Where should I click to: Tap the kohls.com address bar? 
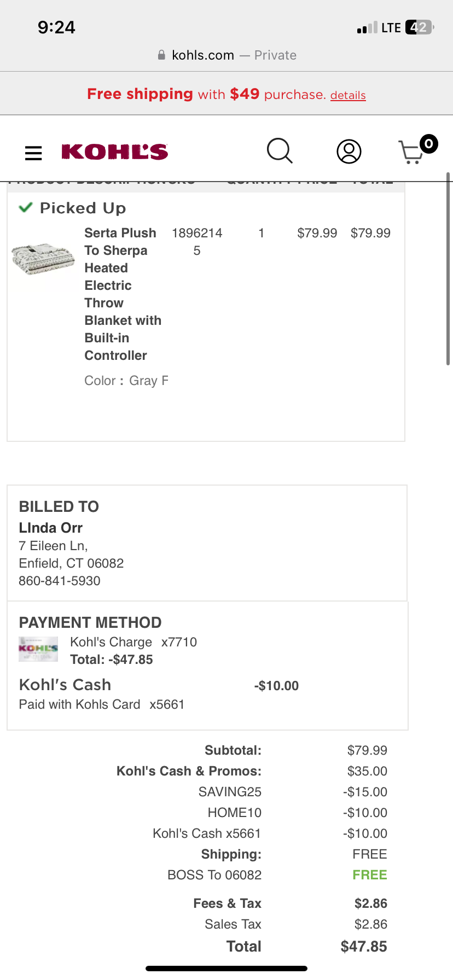click(226, 55)
